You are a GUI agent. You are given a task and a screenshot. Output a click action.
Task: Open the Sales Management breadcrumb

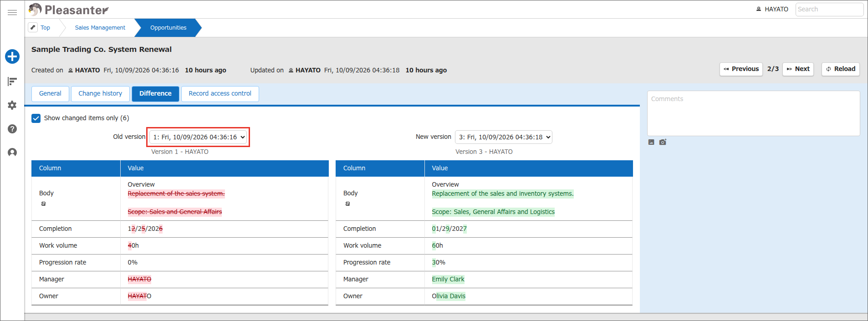[x=100, y=28]
